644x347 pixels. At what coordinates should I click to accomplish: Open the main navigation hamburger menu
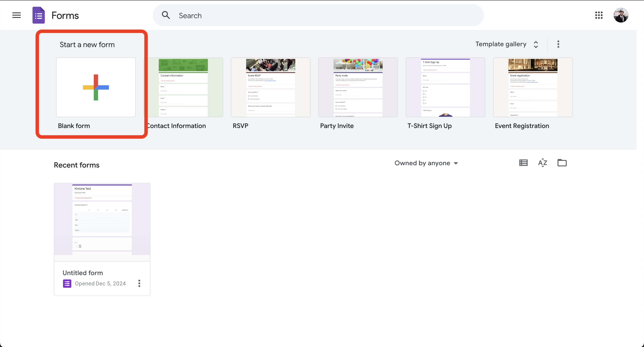[x=16, y=15]
